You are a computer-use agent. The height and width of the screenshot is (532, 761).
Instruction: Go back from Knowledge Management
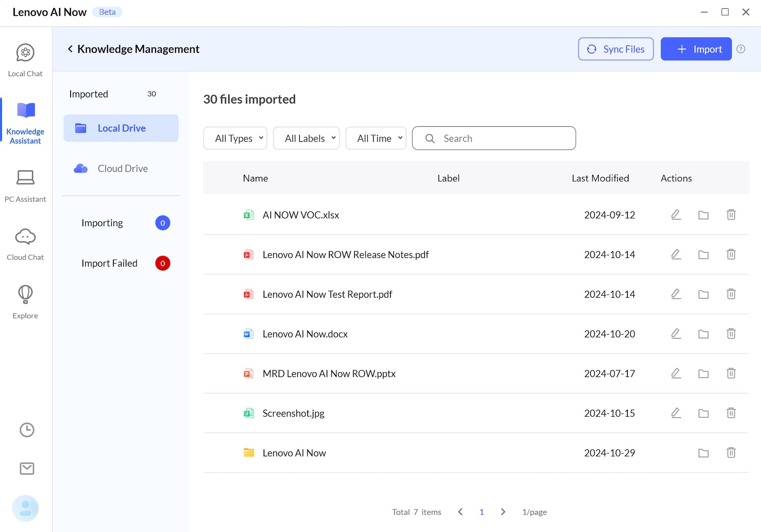(x=70, y=49)
